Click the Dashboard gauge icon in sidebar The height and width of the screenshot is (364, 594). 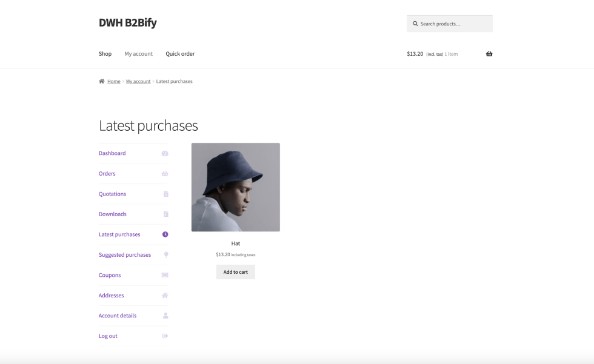[x=165, y=153]
